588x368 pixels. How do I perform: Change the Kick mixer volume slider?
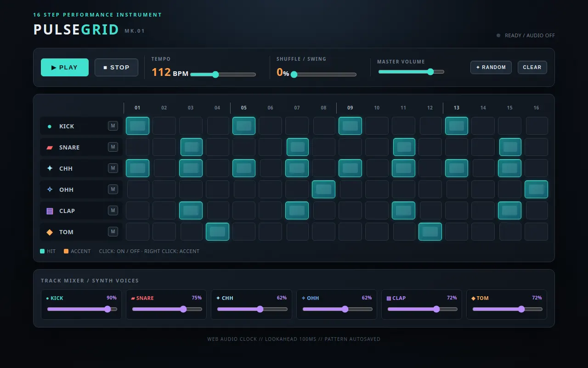82,309
